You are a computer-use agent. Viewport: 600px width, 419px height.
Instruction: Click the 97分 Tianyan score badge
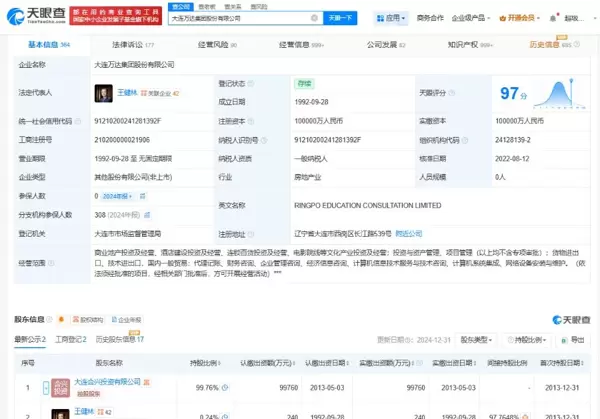512,92
